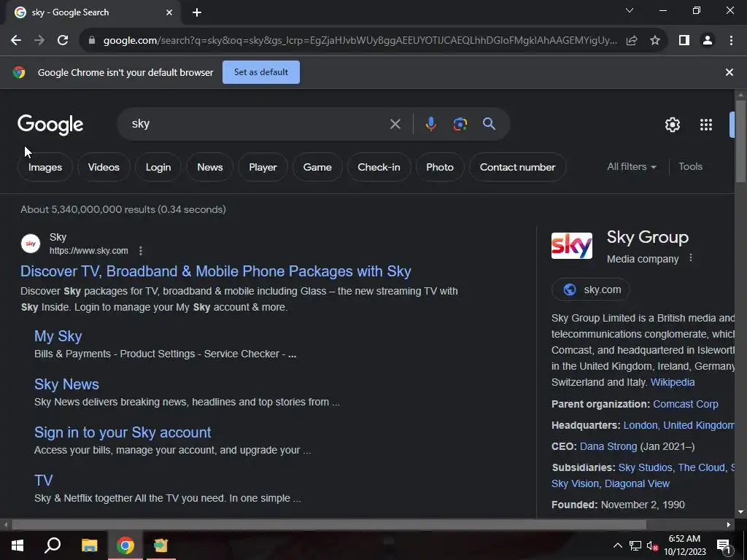Select the News filter chip
This screenshot has height=560, width=747.
click(x=210, y=167)
